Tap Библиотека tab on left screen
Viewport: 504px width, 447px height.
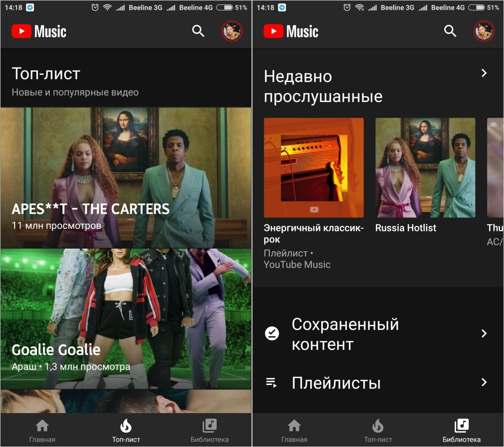point(209,431)
